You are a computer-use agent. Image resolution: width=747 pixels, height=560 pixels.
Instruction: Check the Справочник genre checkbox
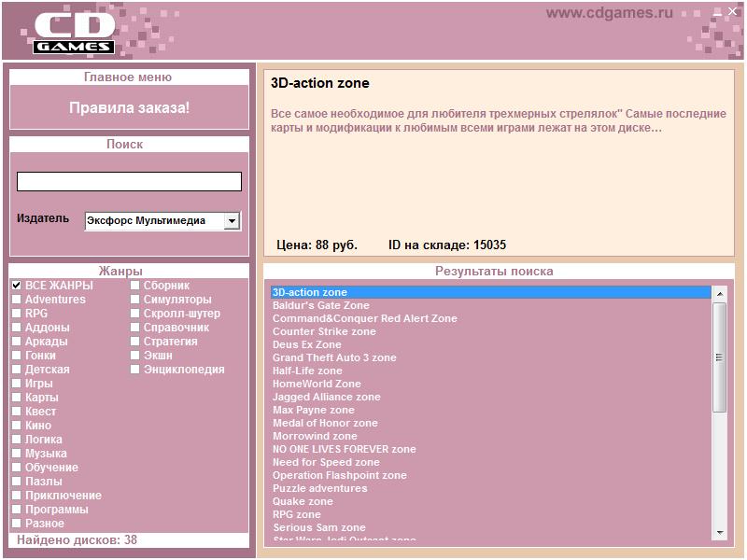click(135, 328)
